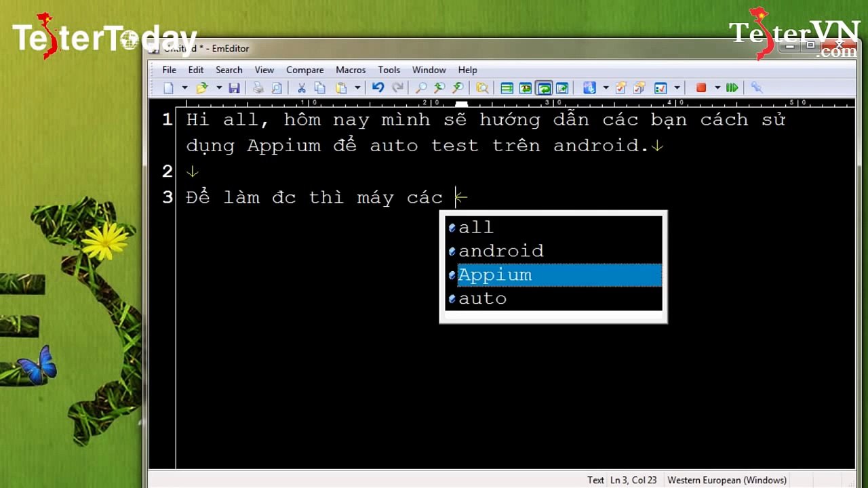The height and width of the screenshot is (488, 868).
Task: Click the Copy icon in toolbar
Action: (319, 88)
